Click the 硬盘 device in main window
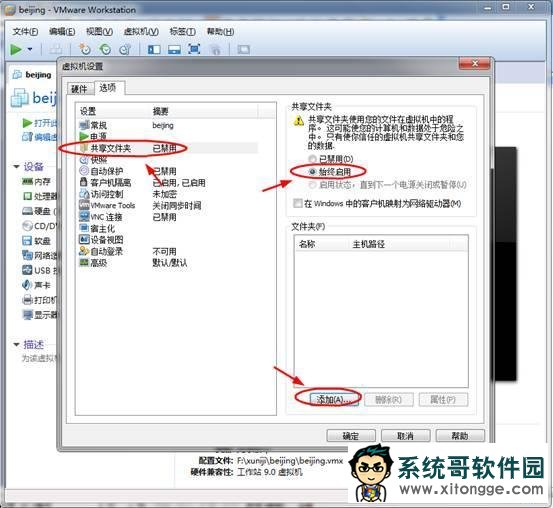 [x=39, y=211]
